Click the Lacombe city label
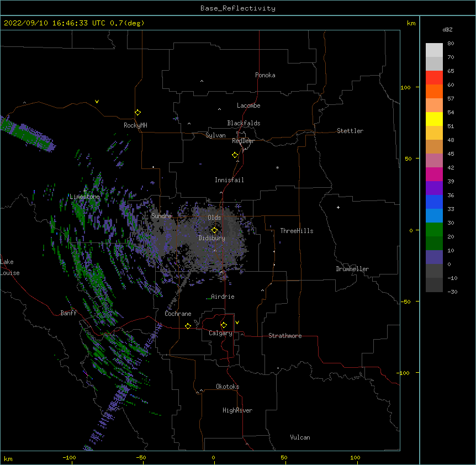 [x=248, y=105]
